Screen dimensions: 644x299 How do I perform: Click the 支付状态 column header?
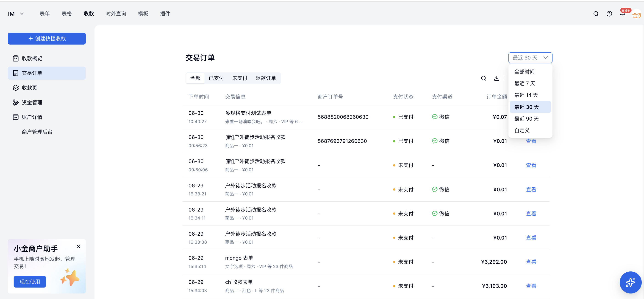coord(403,97)
